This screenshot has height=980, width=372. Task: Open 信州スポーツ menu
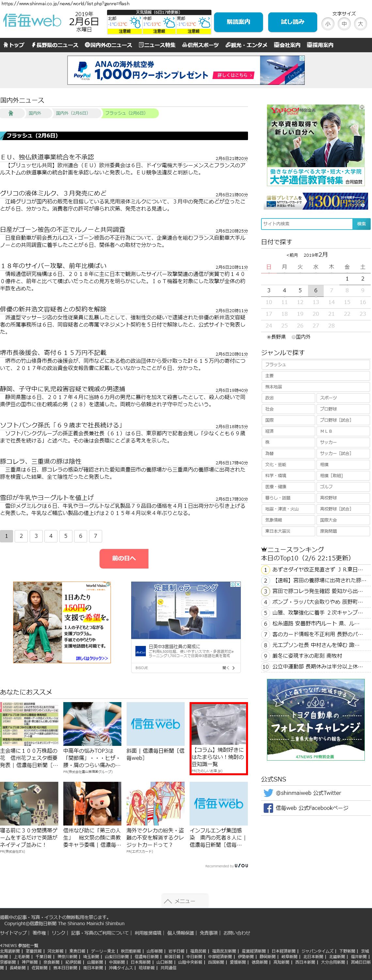click(x=200, y=45)
